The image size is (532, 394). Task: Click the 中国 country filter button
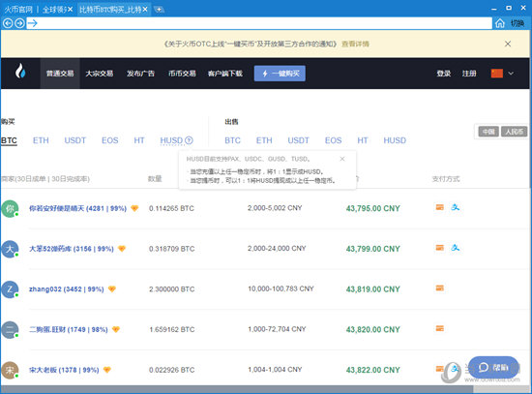pyautogui.click(x=488, y=132)
